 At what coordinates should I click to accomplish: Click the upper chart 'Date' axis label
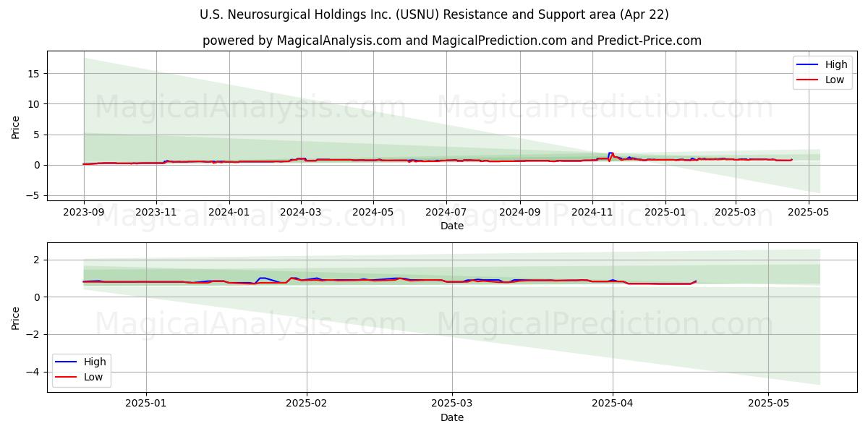(x=452, y=226)
